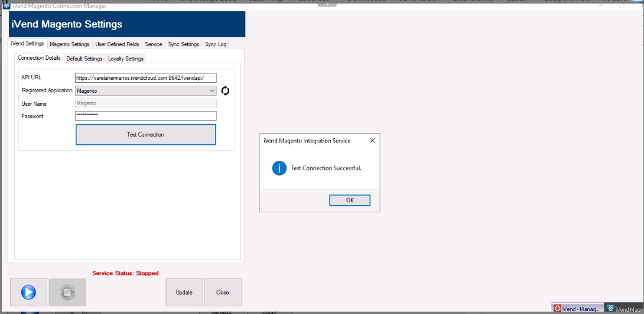The image size is (644, 314).
Task: Click the Close button in Connection Manager
Action: 223,292
